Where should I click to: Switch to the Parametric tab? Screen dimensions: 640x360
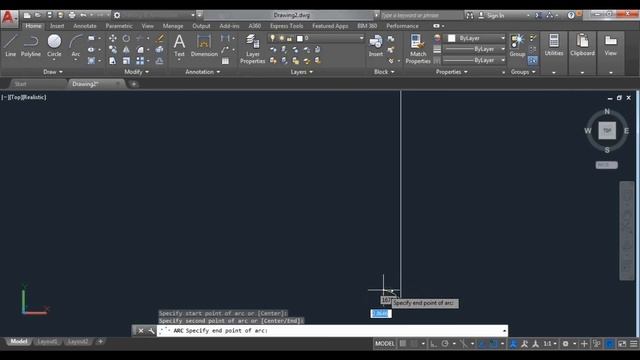[119, 26]
